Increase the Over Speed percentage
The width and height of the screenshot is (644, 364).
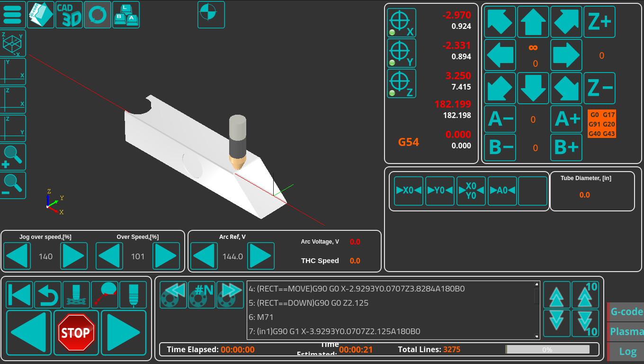[166, 256]
